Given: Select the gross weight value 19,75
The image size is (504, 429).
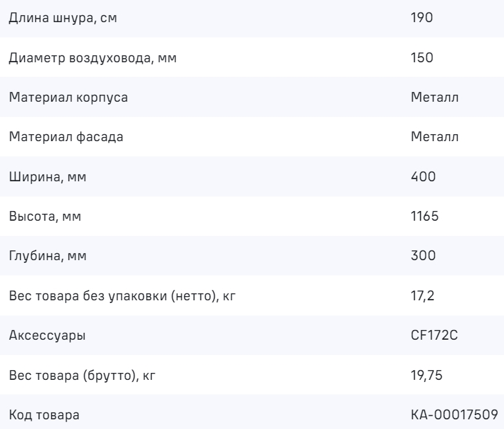Looking at the screenshot, I should (426, 376).
